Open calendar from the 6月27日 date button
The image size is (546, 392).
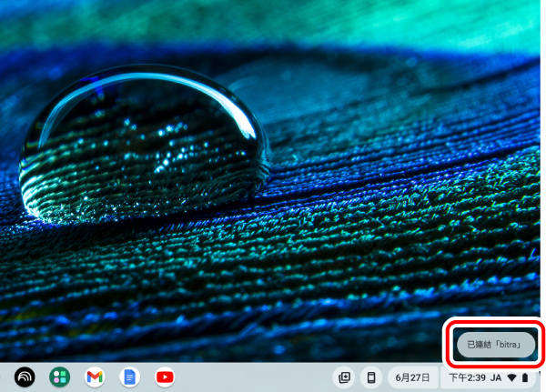[x=411, y=377]
